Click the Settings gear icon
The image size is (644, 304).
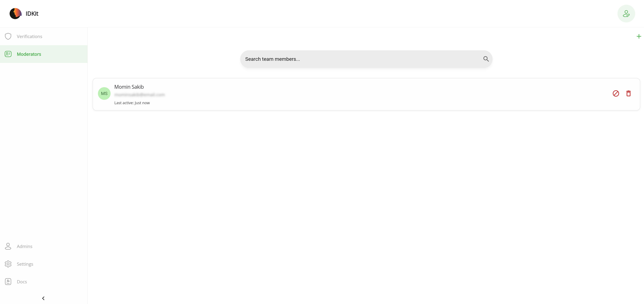8,264
